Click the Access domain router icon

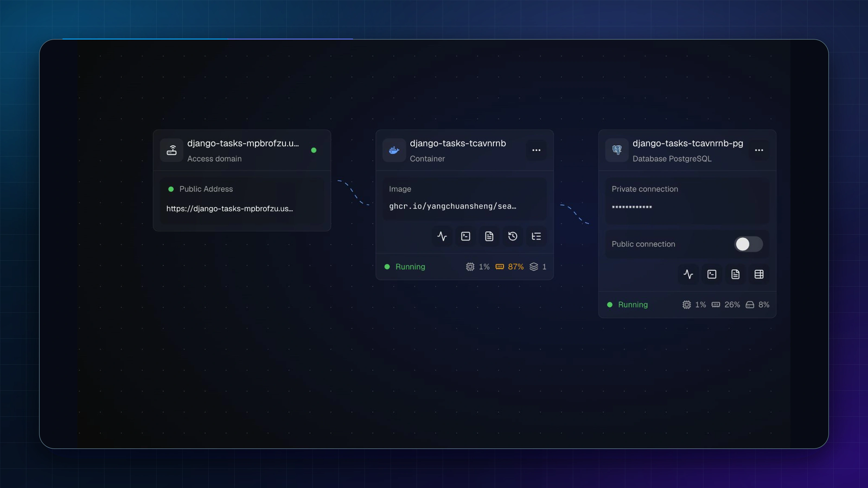click(x=171, y=150)
